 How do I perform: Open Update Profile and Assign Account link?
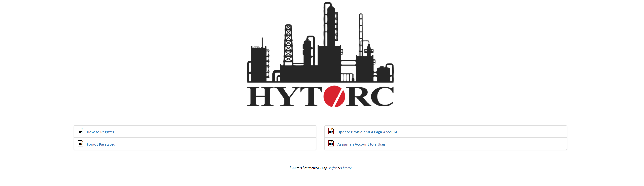point(367,132)
